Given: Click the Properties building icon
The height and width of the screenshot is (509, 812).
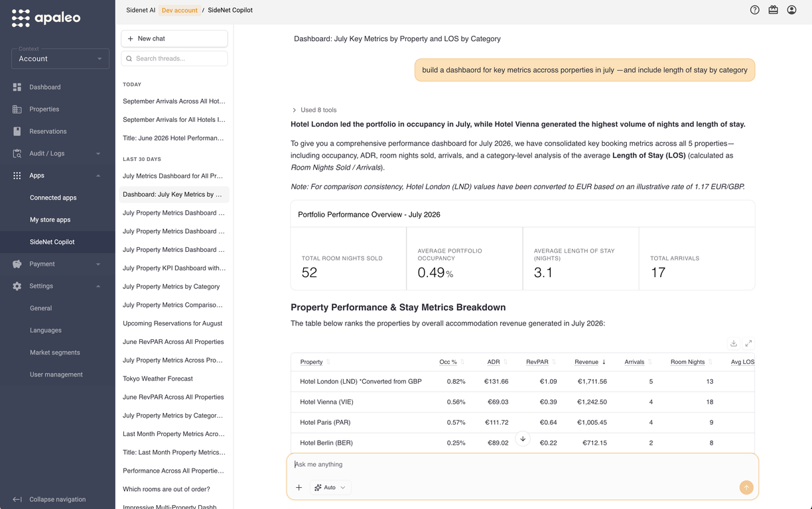Looking at the screenshot, I should (x=17, y=109).
